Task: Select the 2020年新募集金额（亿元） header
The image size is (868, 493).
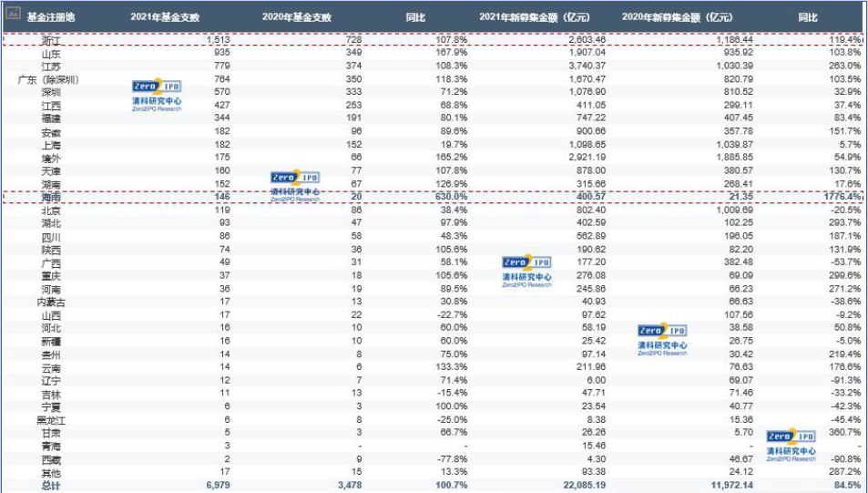Action: coord(678,17)
